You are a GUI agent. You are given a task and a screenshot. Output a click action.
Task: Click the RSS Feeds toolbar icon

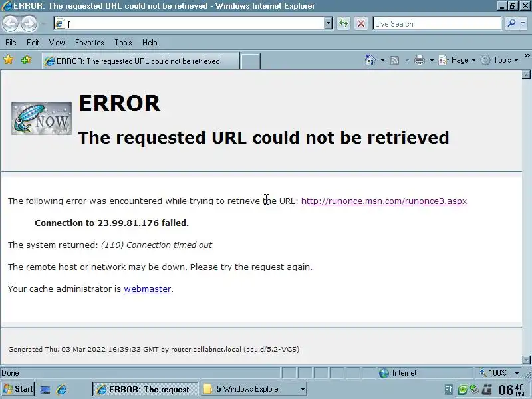394,61
